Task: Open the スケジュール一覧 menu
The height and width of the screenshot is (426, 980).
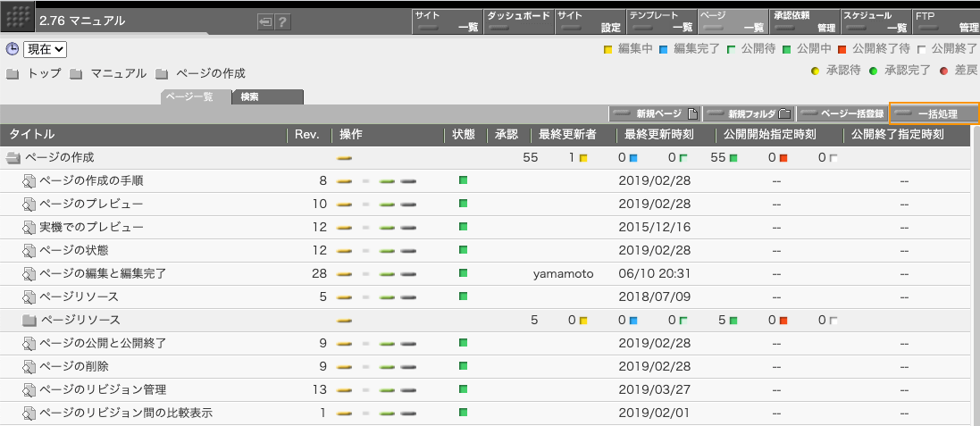Action: pyautogui.click(x=875, y=21)
